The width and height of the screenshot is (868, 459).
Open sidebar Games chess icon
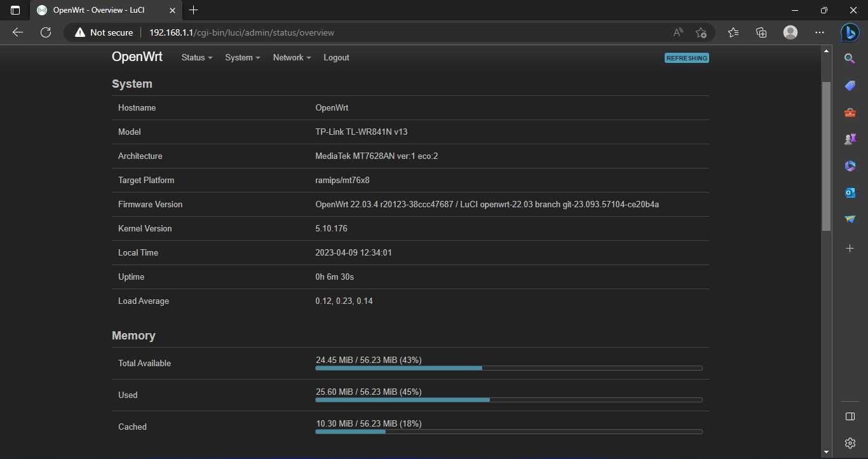[850, 139]
